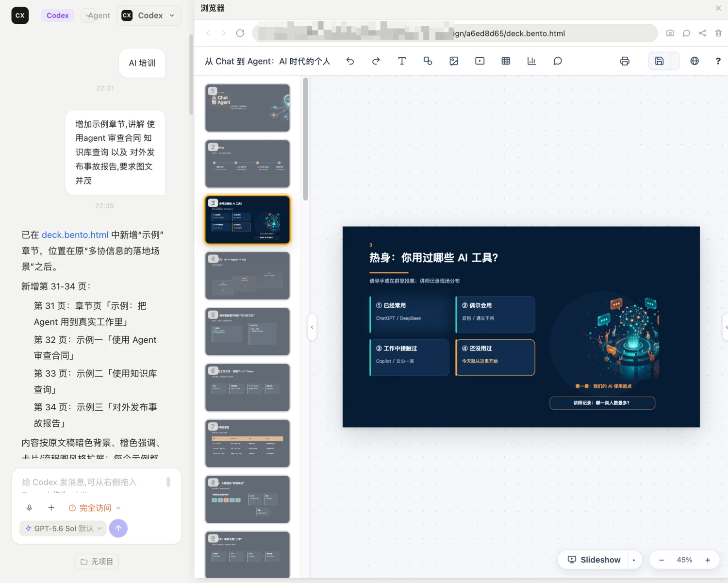Select the Text insertion tool
Viewport: 728px width, 583px height.
(x=402, y=61)
